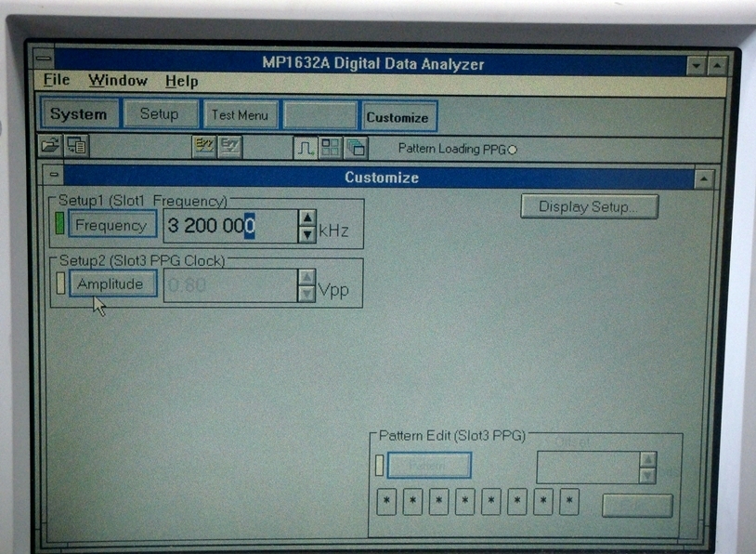Click the fourth pattern bit asterisk box
The image size is (756, 554).
(x=464, y=501)
